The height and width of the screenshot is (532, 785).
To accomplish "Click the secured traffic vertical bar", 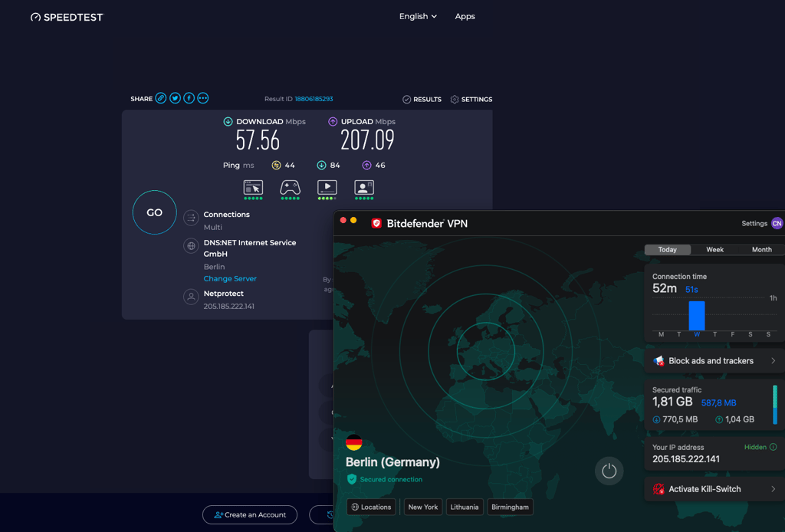I will coord(775,405).
